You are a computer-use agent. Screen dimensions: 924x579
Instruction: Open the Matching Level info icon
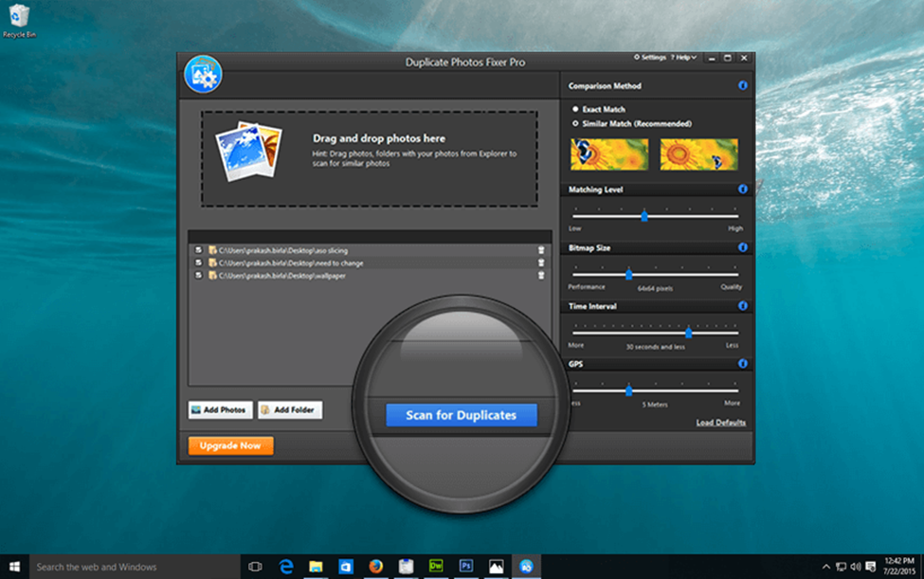pos(742,190)
